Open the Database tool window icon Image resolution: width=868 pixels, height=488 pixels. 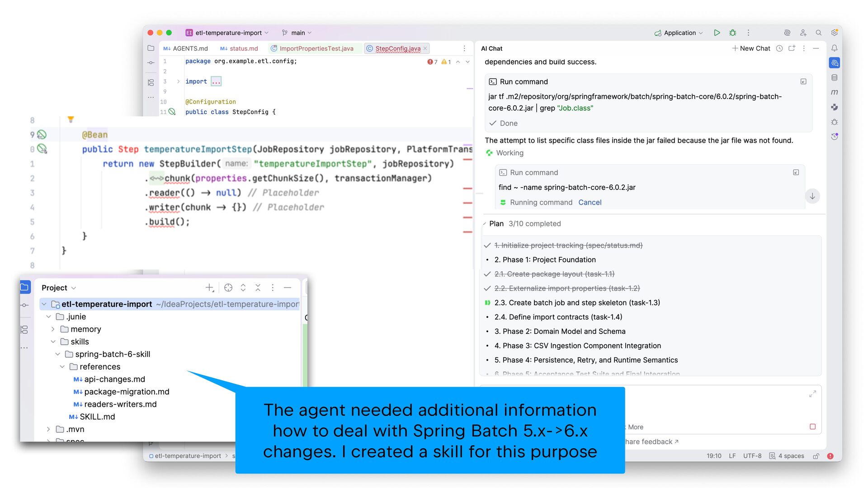834,78
